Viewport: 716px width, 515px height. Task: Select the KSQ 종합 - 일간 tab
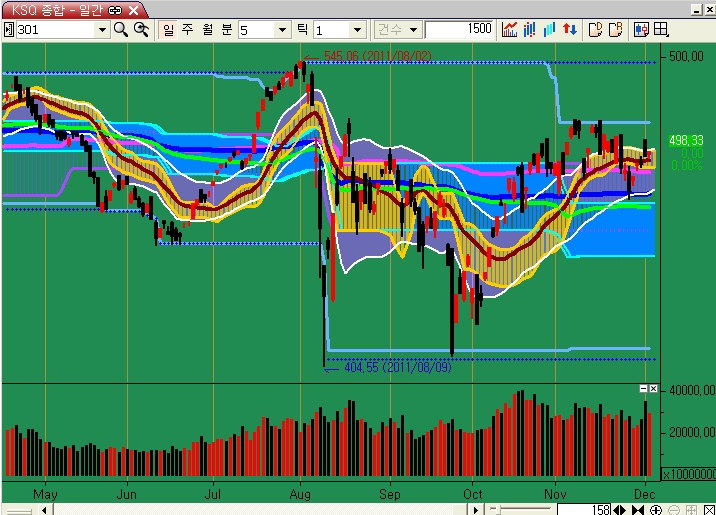point(52,9)
